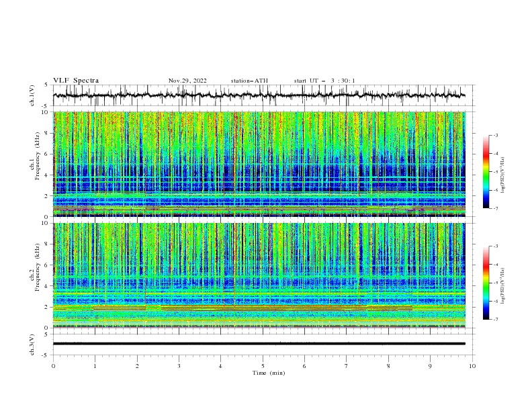Click the ch.1 voltage waveform trace
The height and width of the screenshot is (411, 532).
[259, 95]
